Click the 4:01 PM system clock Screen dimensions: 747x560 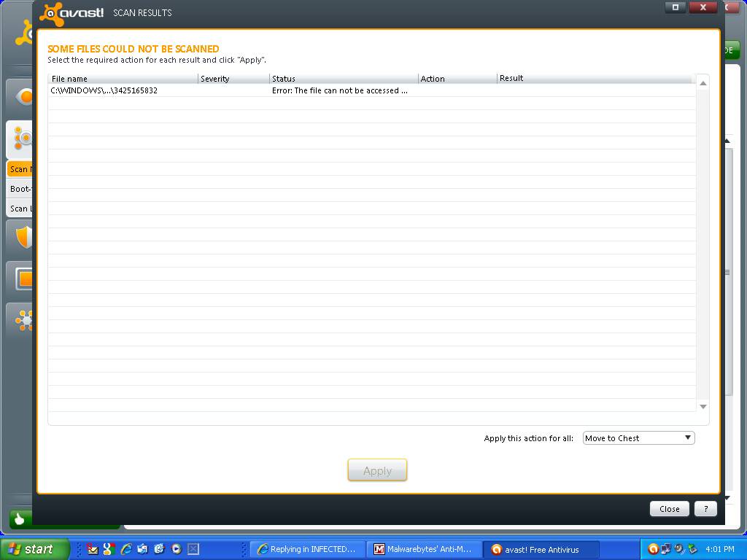coord(720,549)
